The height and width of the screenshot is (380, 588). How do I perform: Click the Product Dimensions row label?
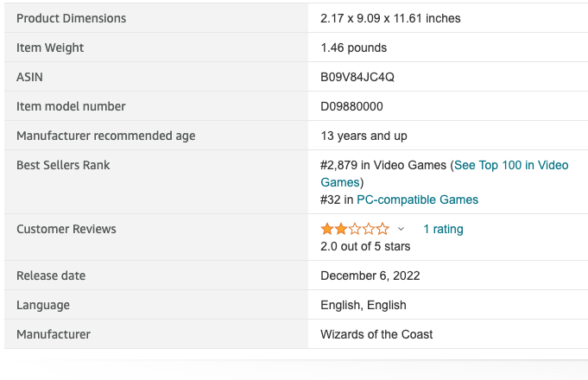pos(72,18)
